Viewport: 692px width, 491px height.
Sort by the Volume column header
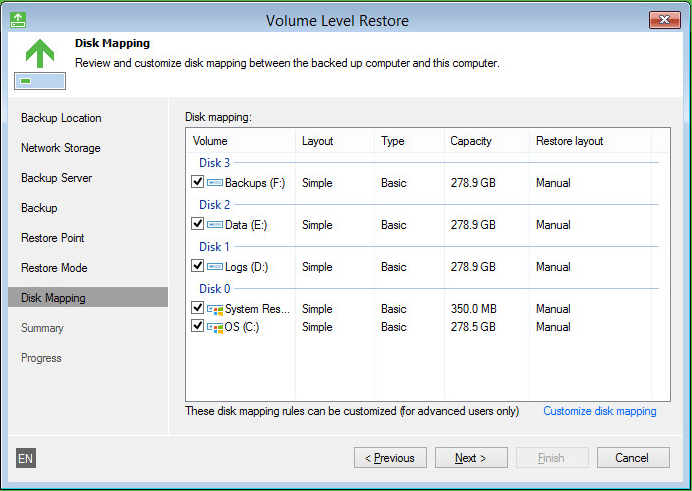tap(211, 141)
